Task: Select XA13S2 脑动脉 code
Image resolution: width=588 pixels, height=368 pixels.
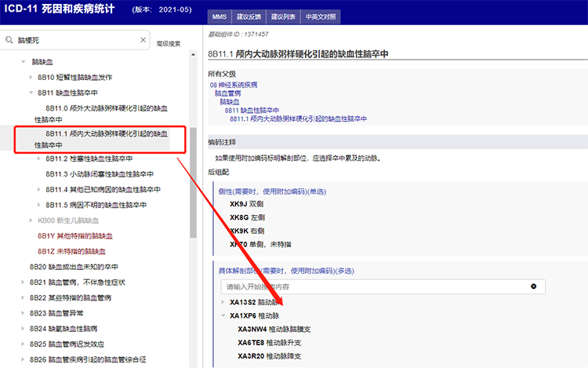Action: (254, 302)
